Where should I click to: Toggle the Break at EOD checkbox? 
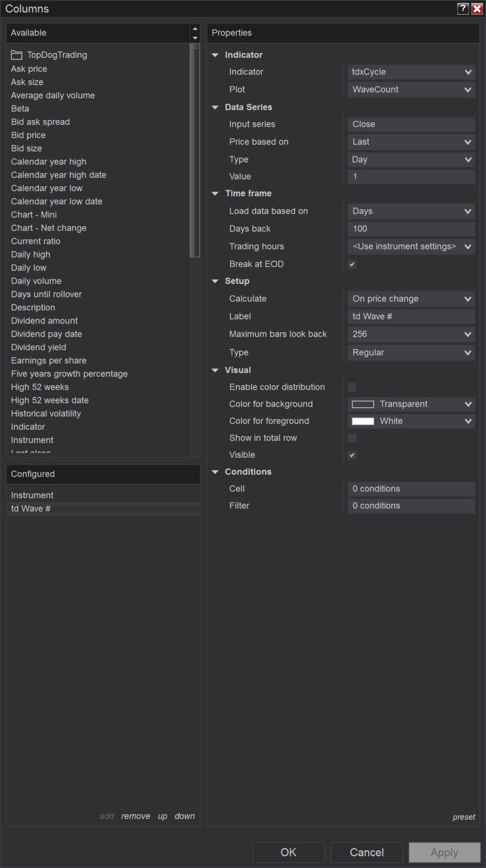pyautogui.click(x=352, y=264)
